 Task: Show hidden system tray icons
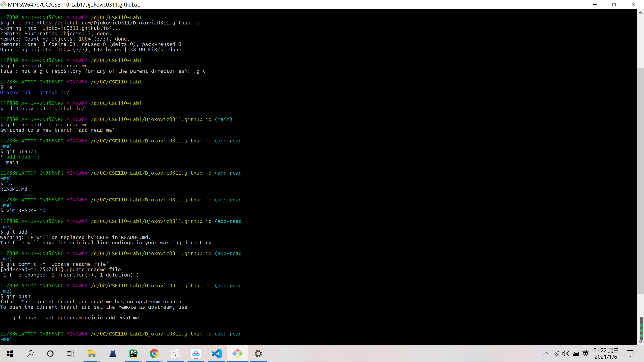pyautogui.click(x=546, y=353)
